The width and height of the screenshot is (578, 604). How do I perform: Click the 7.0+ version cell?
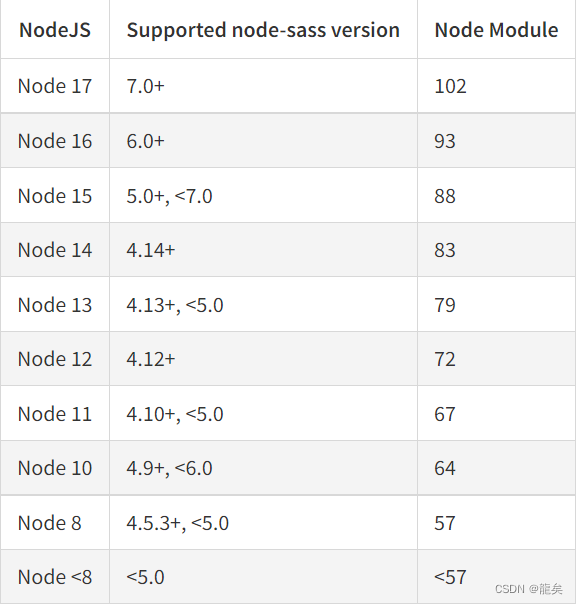(x=145, y=86)
